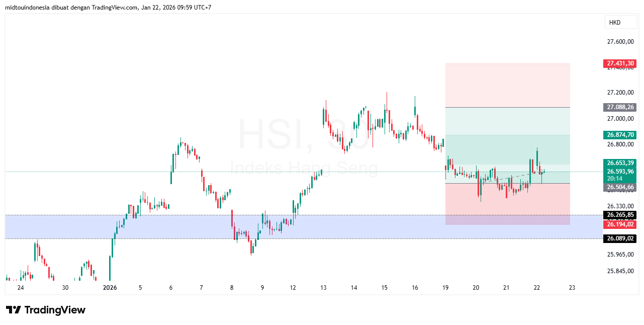
Task: Click the 2026 year marker on time axis
Action: click(110, 288)
